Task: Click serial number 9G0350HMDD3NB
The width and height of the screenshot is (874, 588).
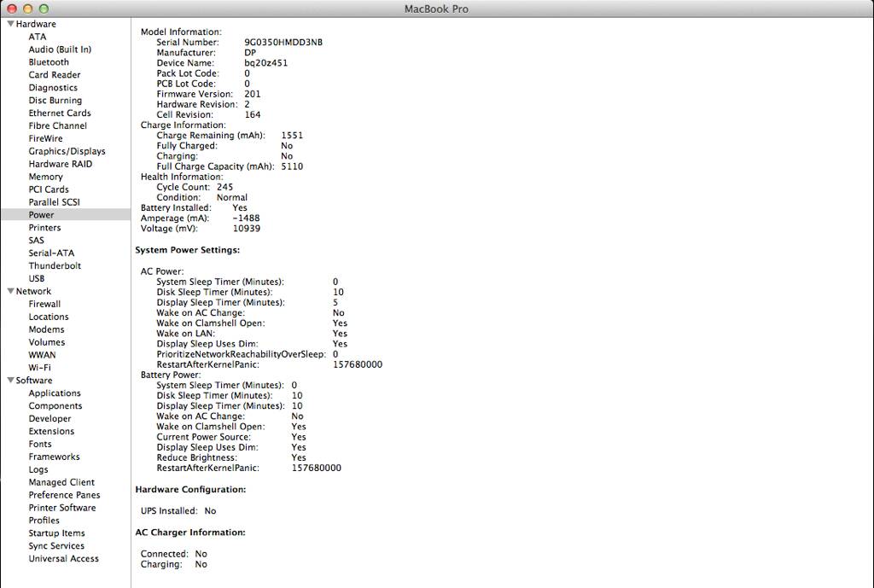Action: point(283,43)
